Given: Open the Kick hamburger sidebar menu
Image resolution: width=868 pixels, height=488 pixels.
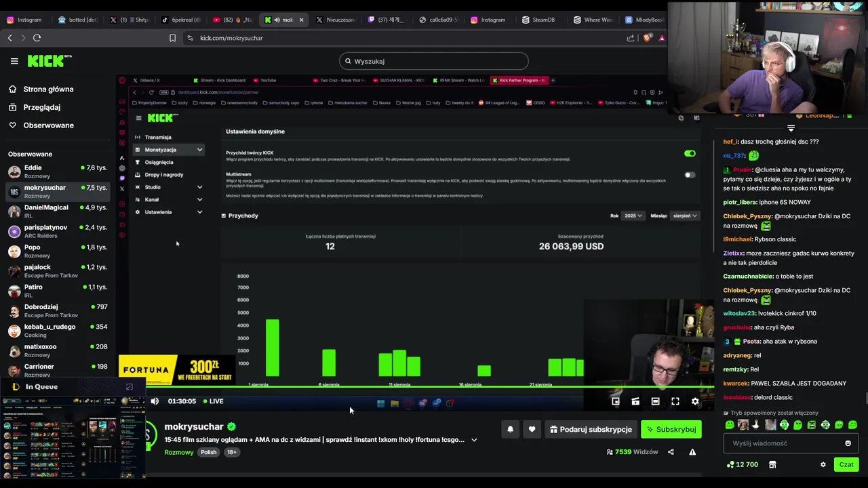Looking at the screenshot, I should click(x=14, y=61).
